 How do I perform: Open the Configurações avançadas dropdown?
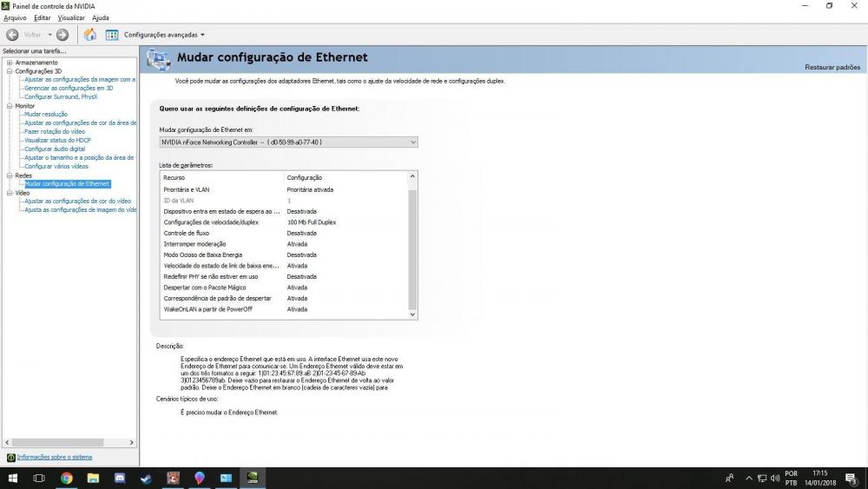[164, 35]
